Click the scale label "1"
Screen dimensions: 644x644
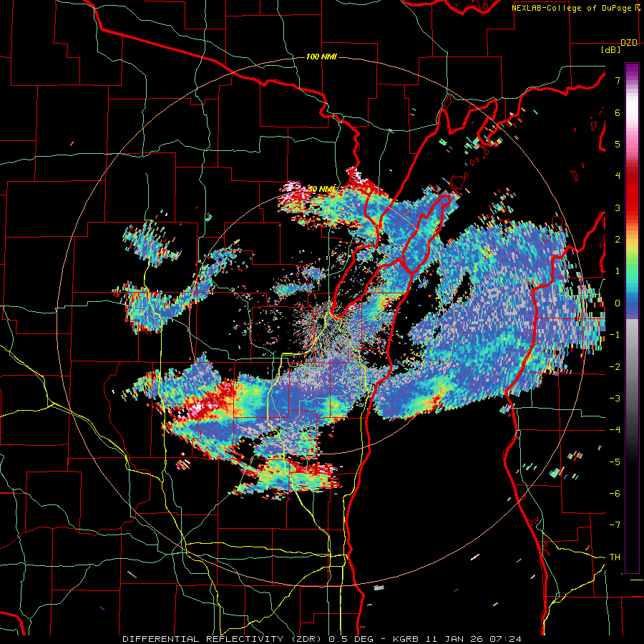coord(618,271)
